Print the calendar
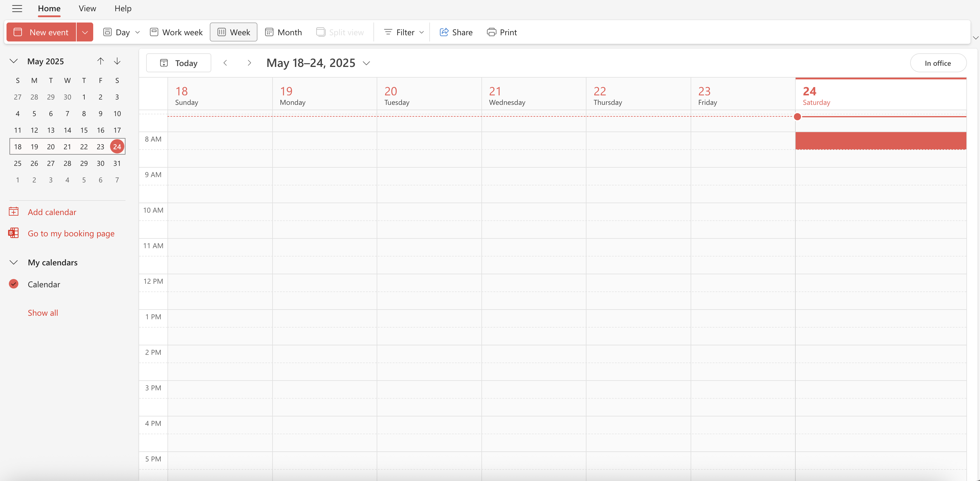 (x=502, y=32)
